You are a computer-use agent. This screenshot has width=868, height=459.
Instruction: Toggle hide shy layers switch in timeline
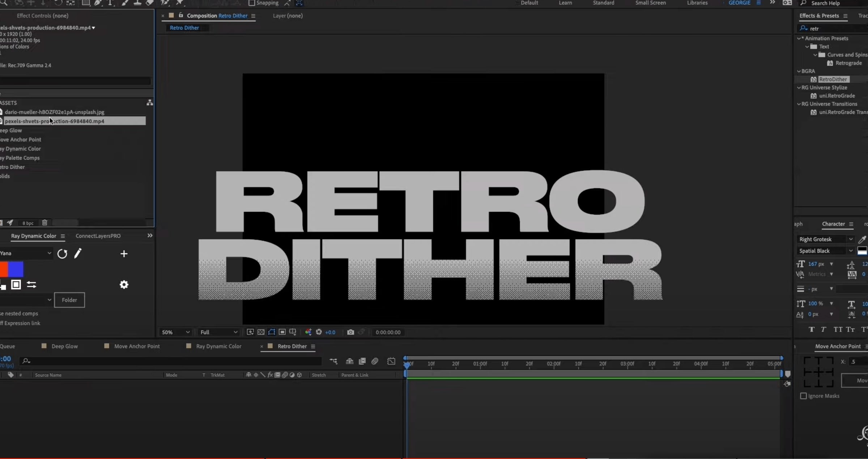point(349,361)
